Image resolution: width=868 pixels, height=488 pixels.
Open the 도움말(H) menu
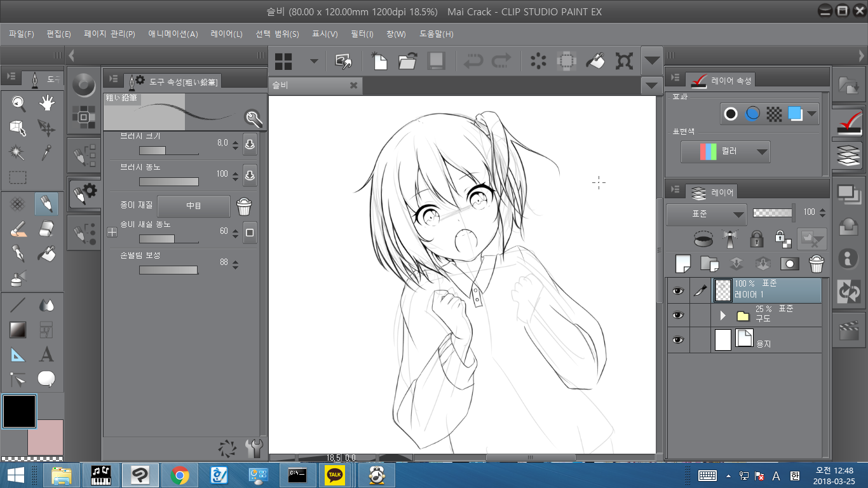tap(437, 34)
